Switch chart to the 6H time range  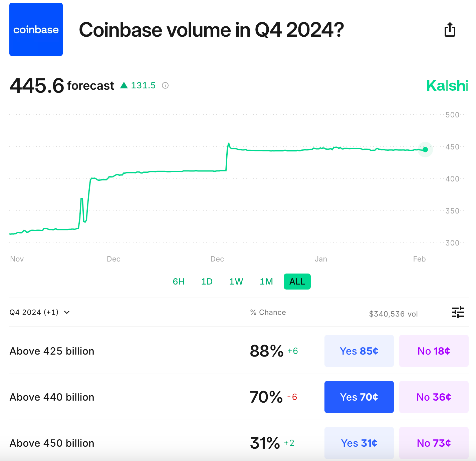point(179,281)
